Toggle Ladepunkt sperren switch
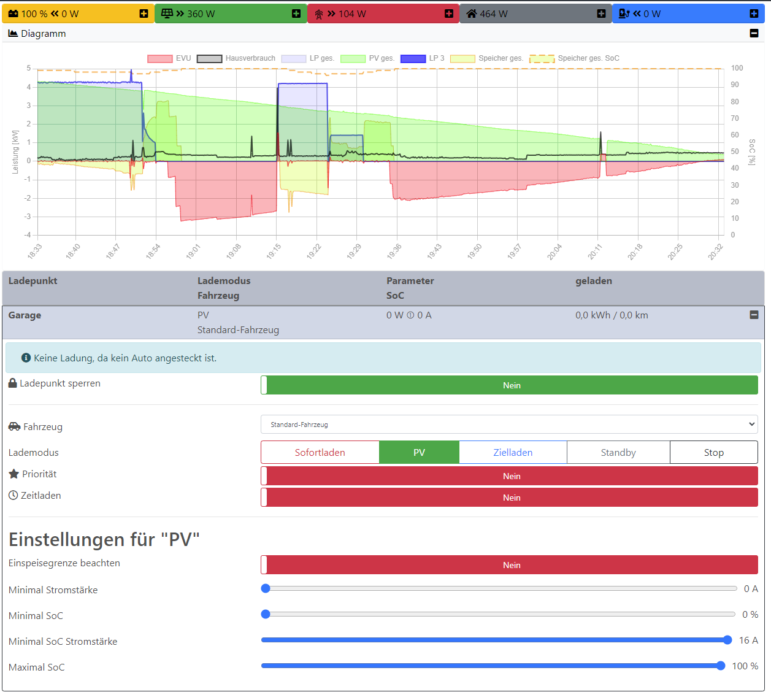771x700 pixels. tap(510, 385)
